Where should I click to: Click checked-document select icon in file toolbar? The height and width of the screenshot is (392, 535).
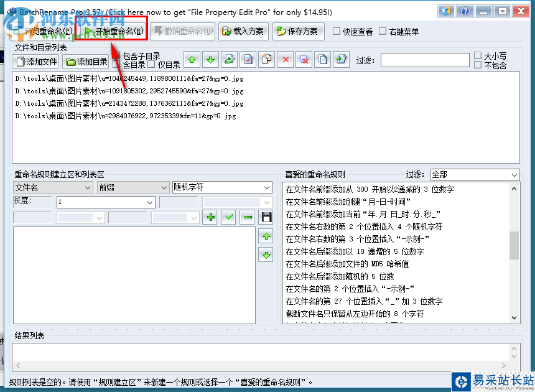point(248,60)
